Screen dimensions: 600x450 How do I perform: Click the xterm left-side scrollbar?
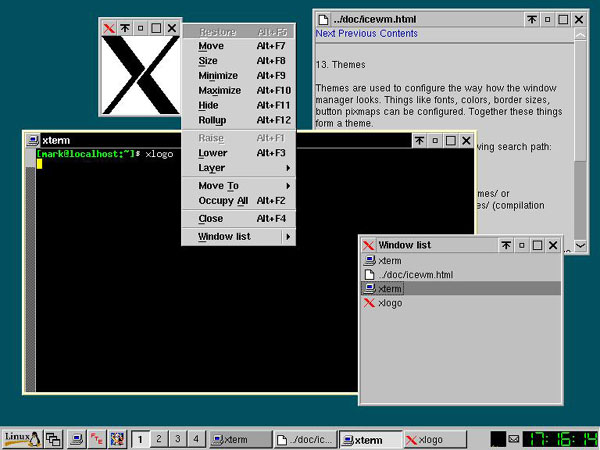[x=30, y=270]
